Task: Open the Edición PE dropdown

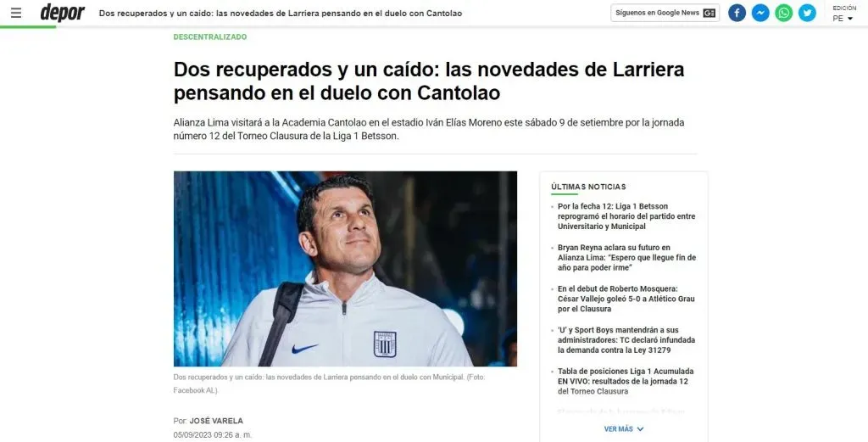Action: [x=843, y=19]
